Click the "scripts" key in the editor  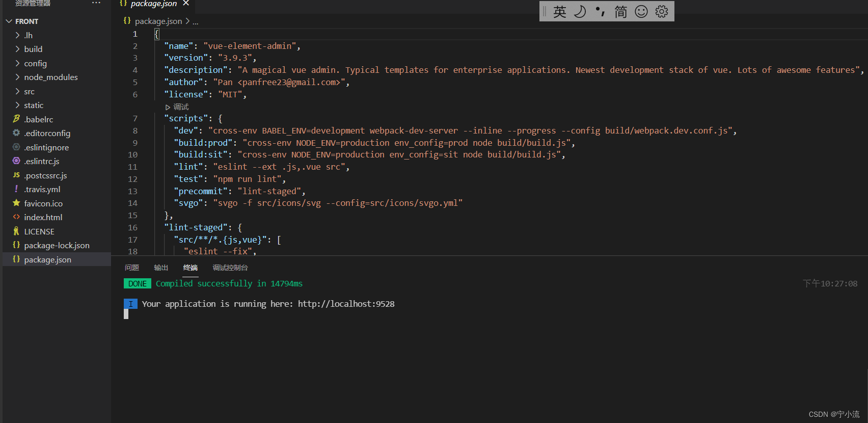(186, 118)
